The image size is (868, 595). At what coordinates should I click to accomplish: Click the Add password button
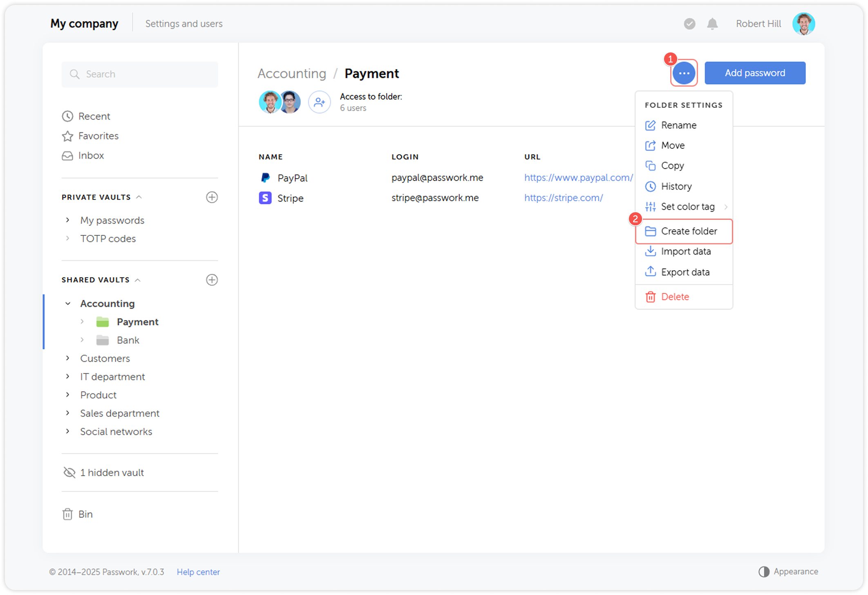tap(755, 73)
